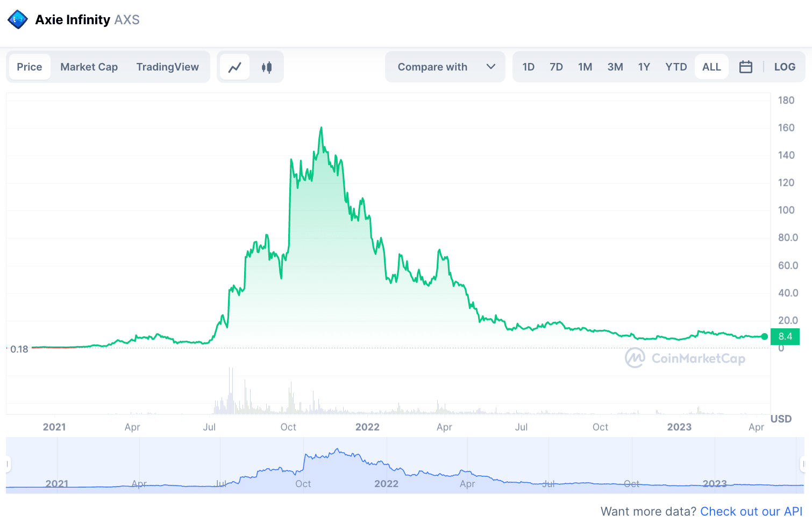This screenshot has height=528, width=812.
Task: Show ALL time price history
Action: pos(711,67)
